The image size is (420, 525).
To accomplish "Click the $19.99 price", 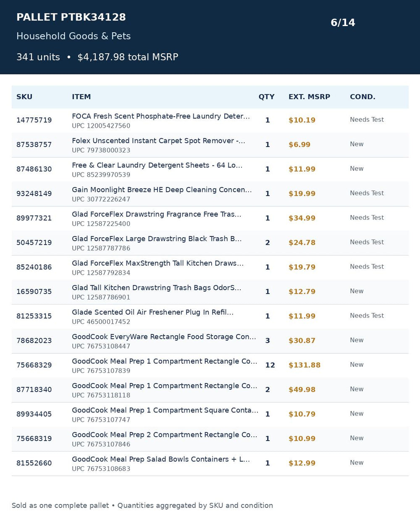I will click(302, 194).
